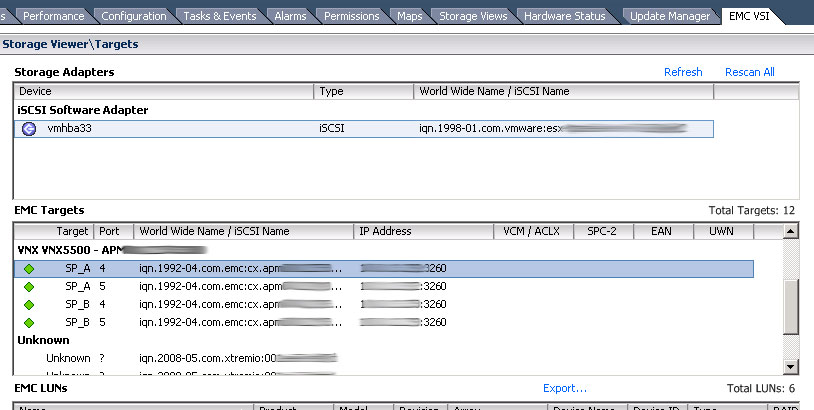The width and height of the screenshot is (814, 410).
Task: Click the Export... link
Action: 565,388
